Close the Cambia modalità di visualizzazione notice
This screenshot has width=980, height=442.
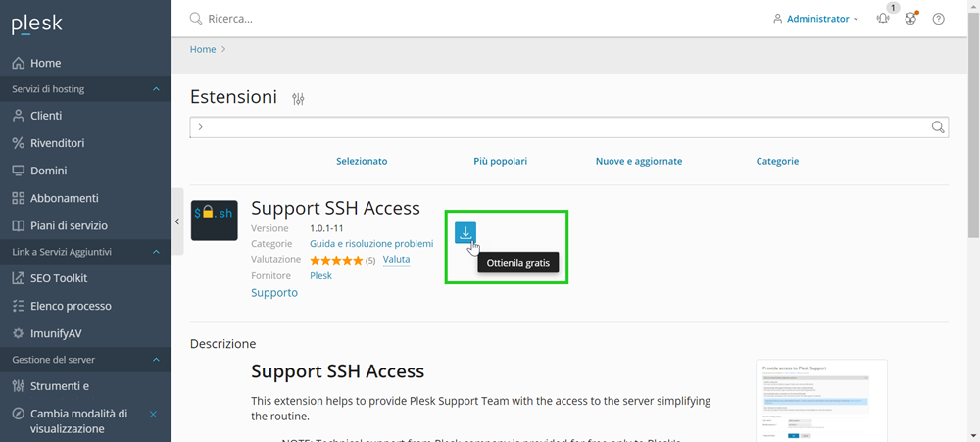[153, 414]
